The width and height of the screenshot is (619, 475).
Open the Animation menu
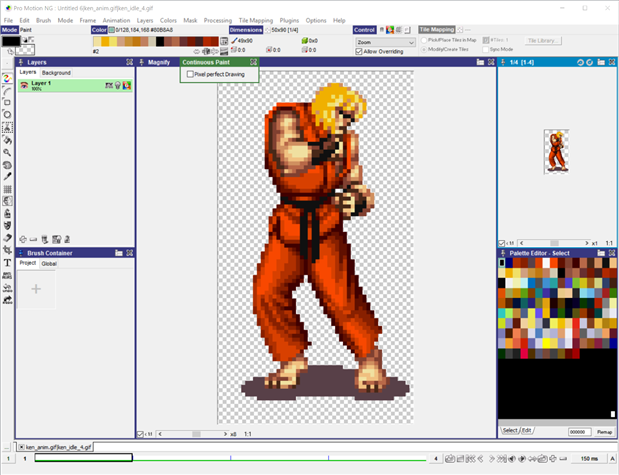pos(116,20)
